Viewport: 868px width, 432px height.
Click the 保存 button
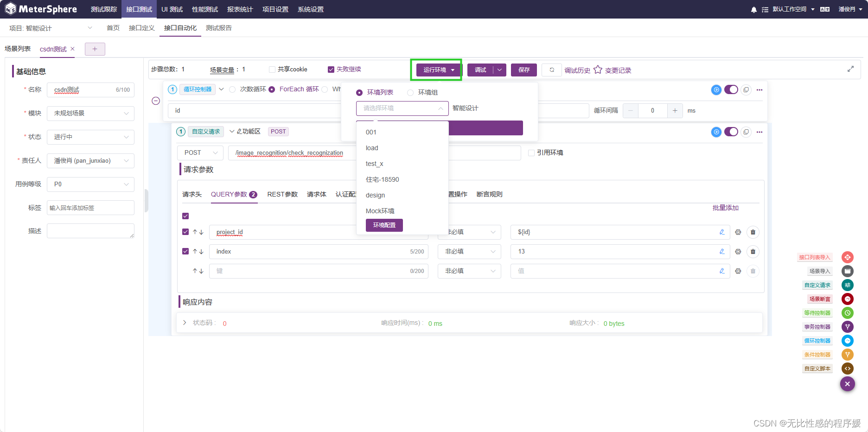(524, 70)
